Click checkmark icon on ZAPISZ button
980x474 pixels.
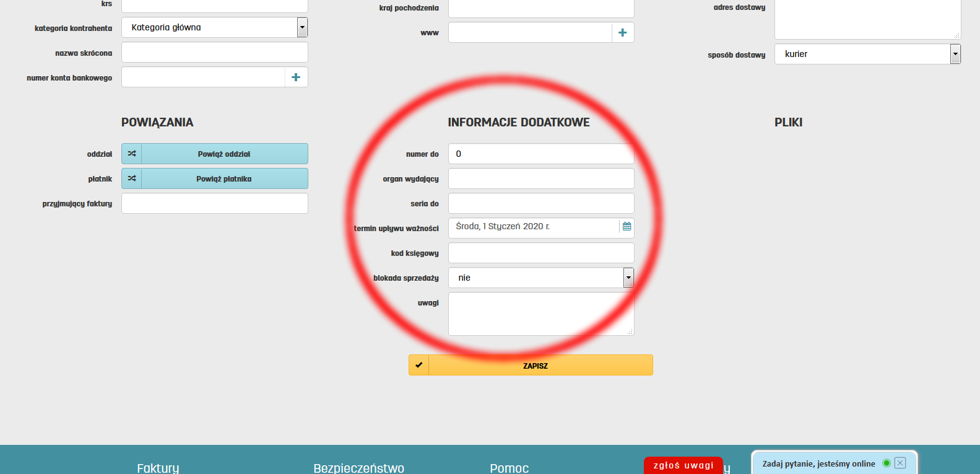pos(419,365)
